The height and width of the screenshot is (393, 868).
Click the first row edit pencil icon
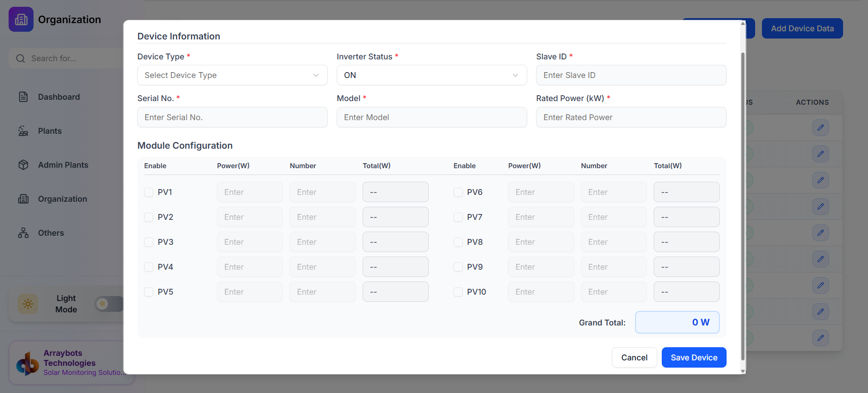[820, 128]
